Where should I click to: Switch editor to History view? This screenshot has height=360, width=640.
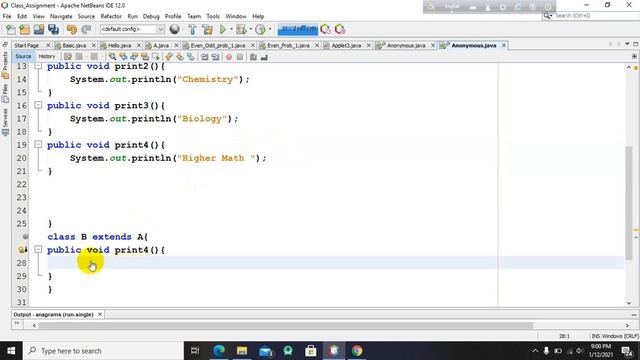coord(47,57)
